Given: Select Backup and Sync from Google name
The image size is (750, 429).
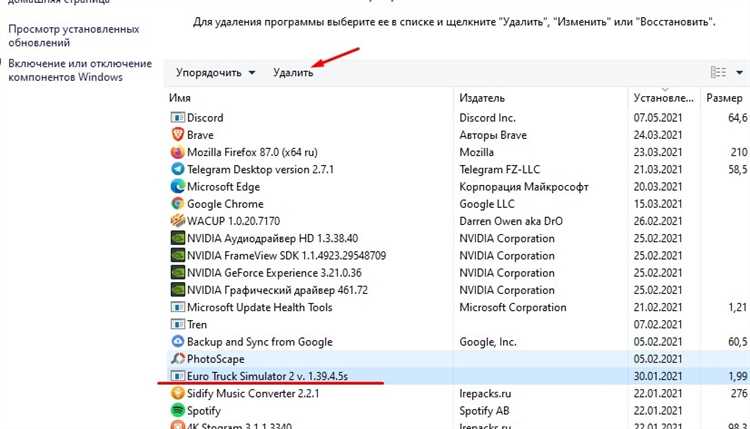Looking at the screenshot, I should pos(259,341).
